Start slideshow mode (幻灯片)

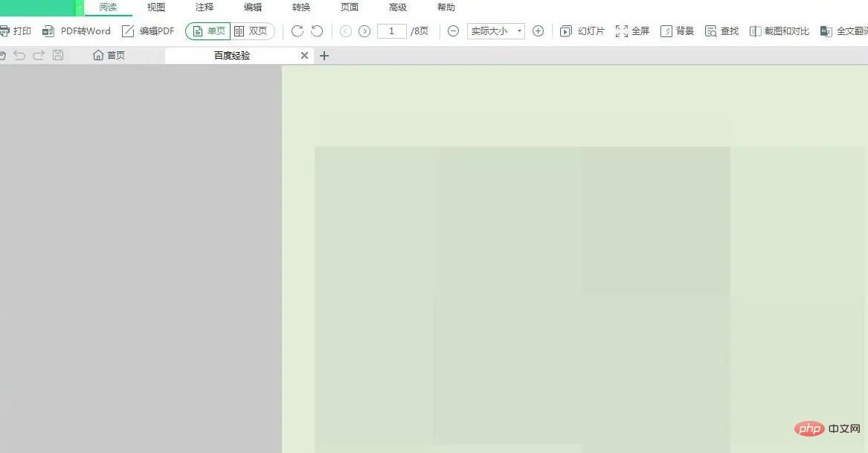pyautogui.click(x=582, y=31)
